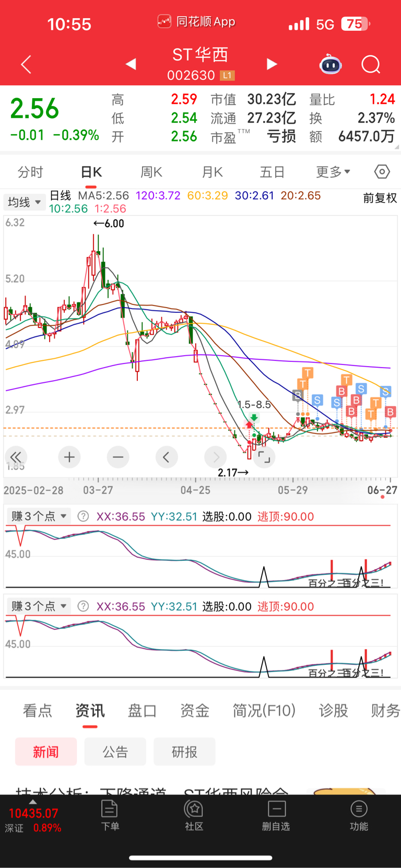401x868 pixels.
Task: Move chart left with chevron button
Action: point(167,458)
